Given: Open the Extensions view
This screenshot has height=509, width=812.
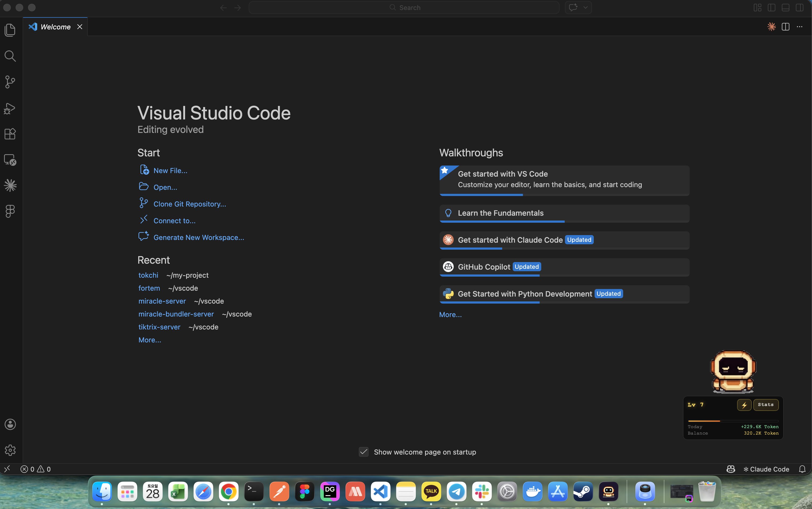Looking at the screenshot, I should point(10,134).
